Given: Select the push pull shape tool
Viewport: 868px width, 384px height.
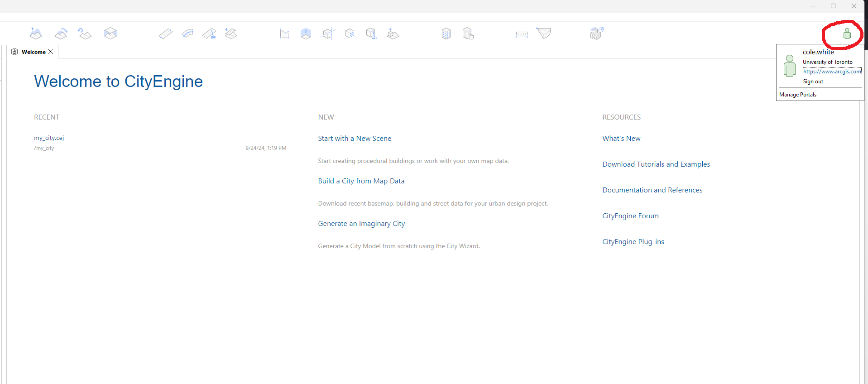Looking at the screenshot, I should click(306, 34).
